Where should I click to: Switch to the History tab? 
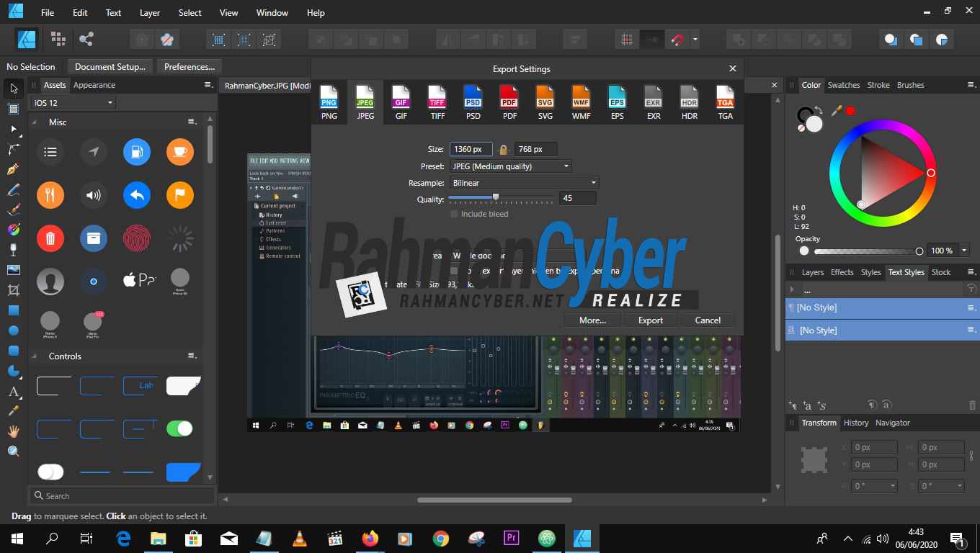(x=856, y=423)
